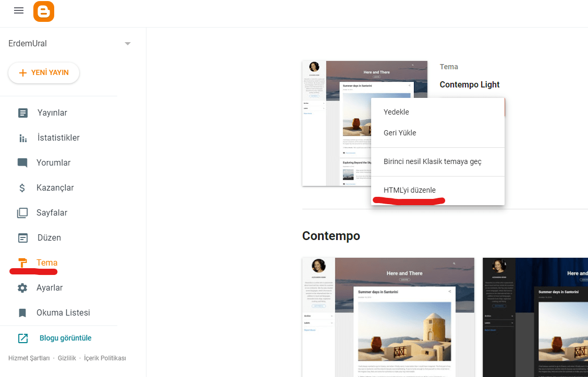
Task: Click the Ayarlar gear icon
Action: (x=22, y=288)
